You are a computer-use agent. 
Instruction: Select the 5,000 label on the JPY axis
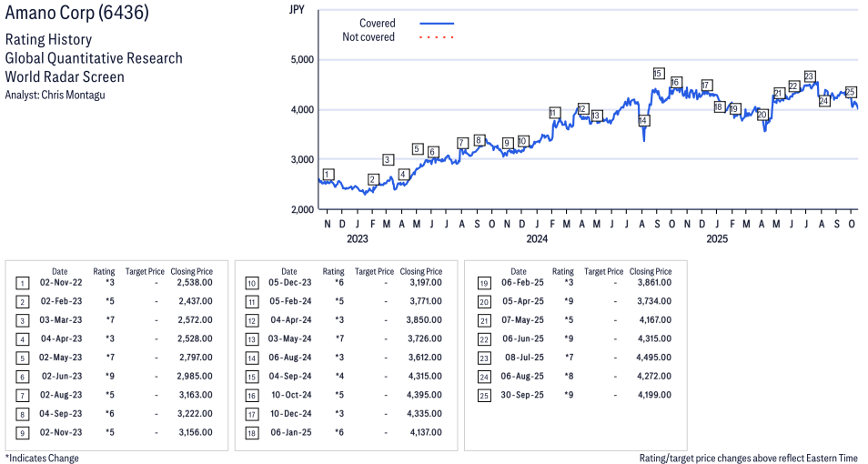click(301, 59)
